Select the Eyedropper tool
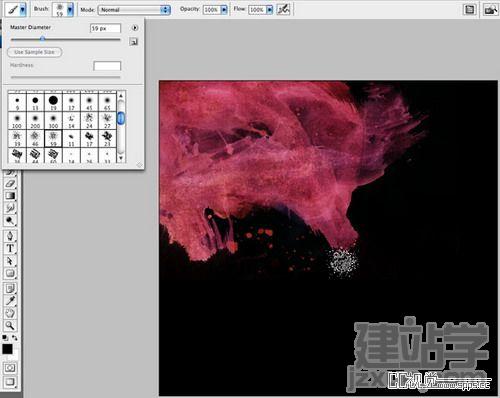This screenshot has width=500, height=398. [x=10, y=301]
